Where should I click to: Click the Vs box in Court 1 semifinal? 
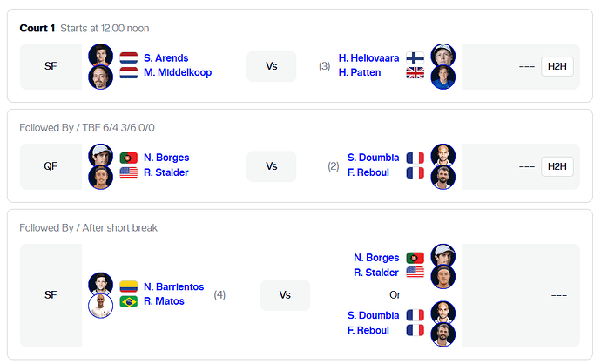[272, 66]
